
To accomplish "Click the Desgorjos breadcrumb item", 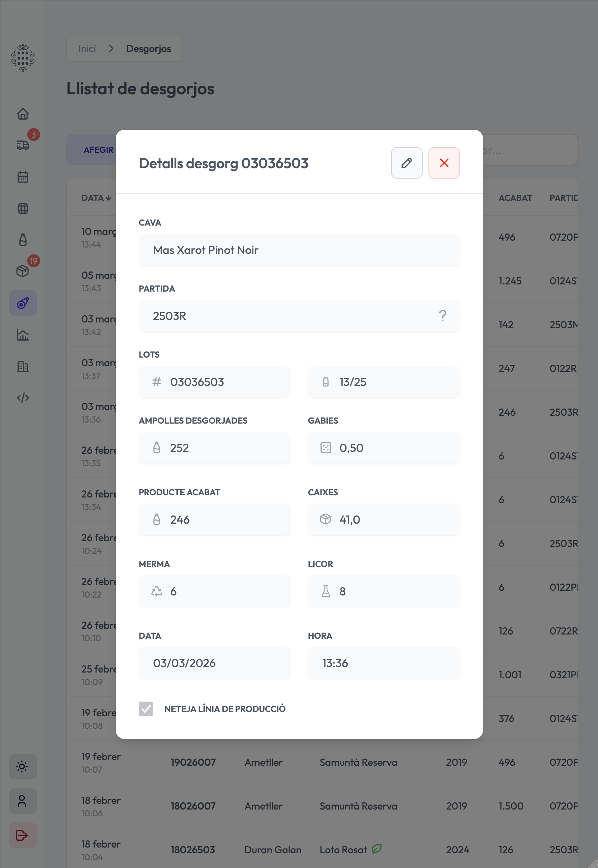I will pos(148,49).
